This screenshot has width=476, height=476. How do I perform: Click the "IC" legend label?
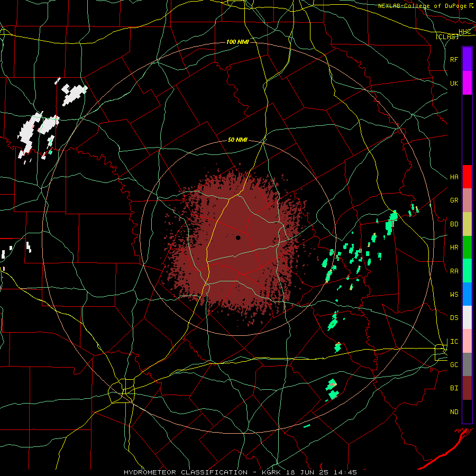click(454, 342)
